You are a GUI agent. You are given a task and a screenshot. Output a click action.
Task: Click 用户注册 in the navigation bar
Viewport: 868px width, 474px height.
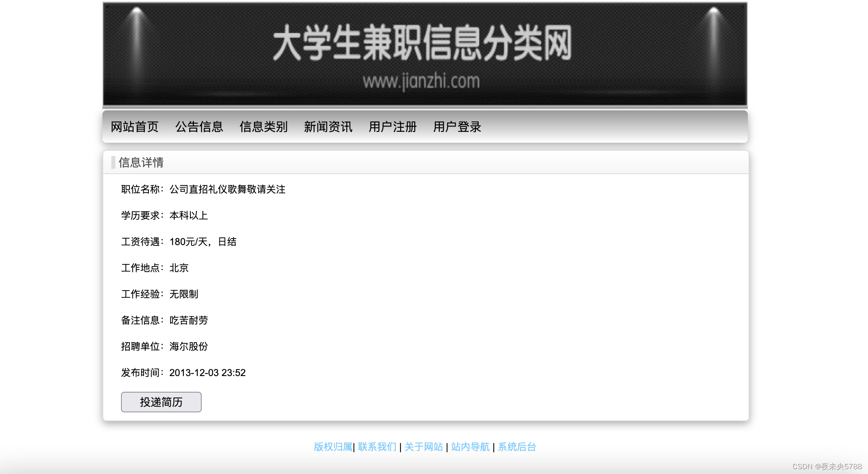click(x=392, y=127)
